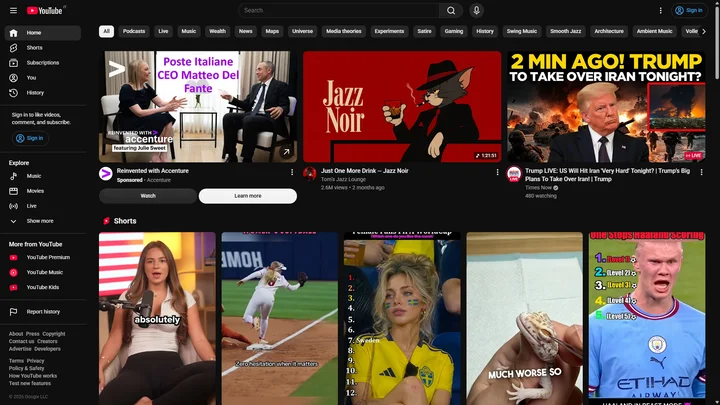Select the Media theories chip

[343, 31]
